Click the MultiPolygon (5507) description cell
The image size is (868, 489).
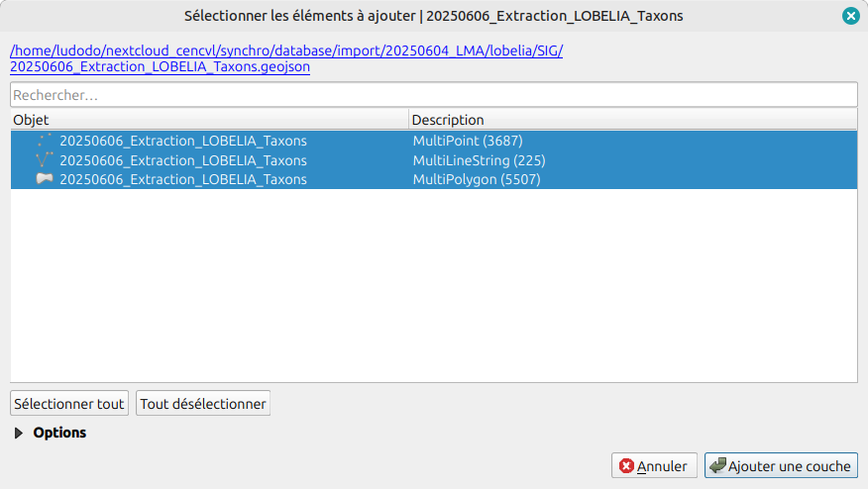(x=477, y=179)
